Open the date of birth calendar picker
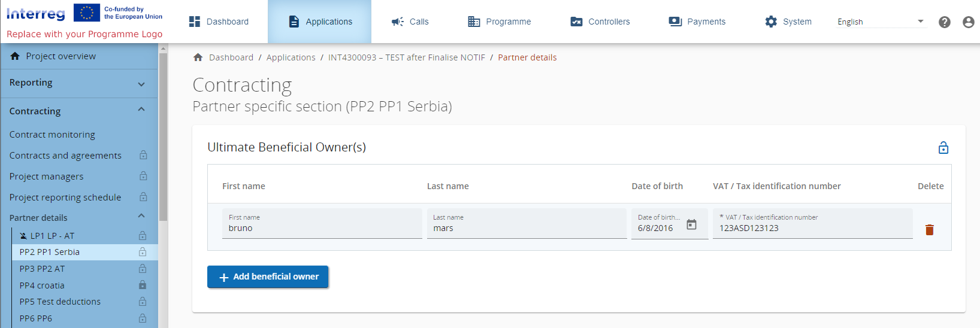Screen dimensions: 980x328 (x=691, y=224)
